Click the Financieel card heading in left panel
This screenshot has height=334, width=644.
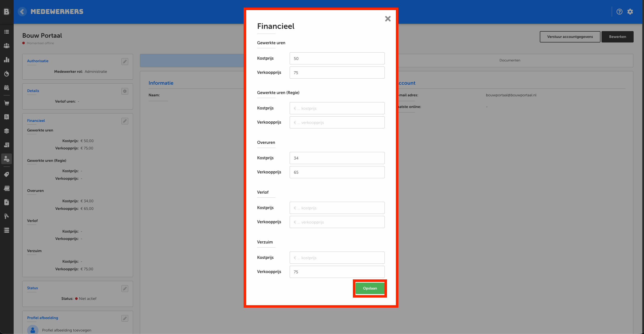36,121
